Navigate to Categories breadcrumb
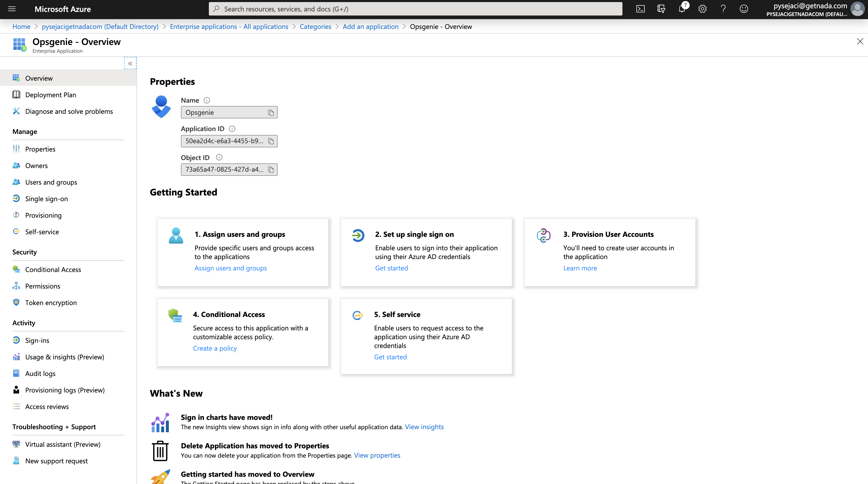The image size is (868, 484). pos(315,27)
